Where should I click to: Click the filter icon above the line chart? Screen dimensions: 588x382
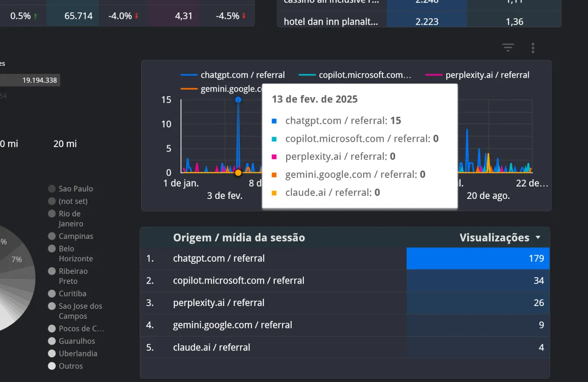pos(508,48)
